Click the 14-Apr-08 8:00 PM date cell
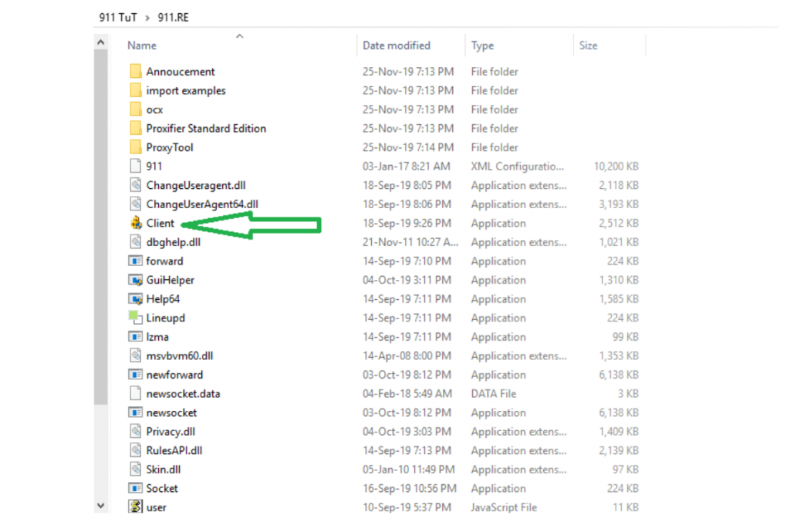The height and width of the screenshot is (532, 790). [x=407, y=356]
